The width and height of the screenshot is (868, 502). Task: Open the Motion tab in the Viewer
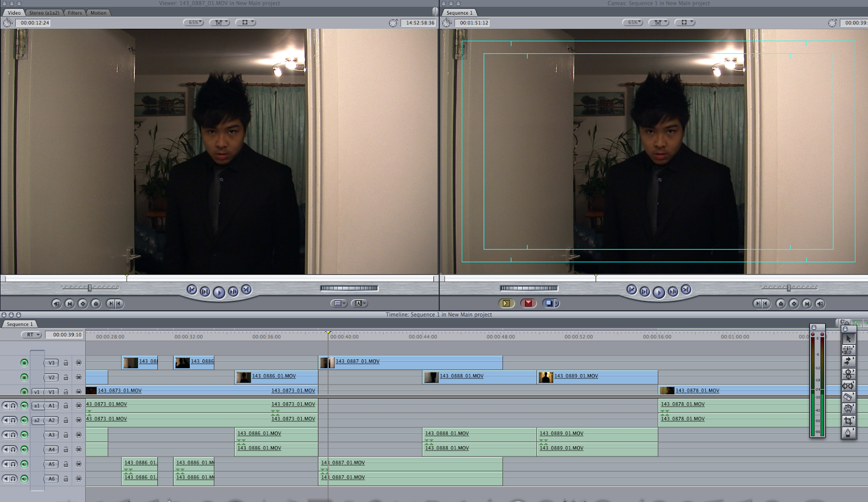(98, 12)
